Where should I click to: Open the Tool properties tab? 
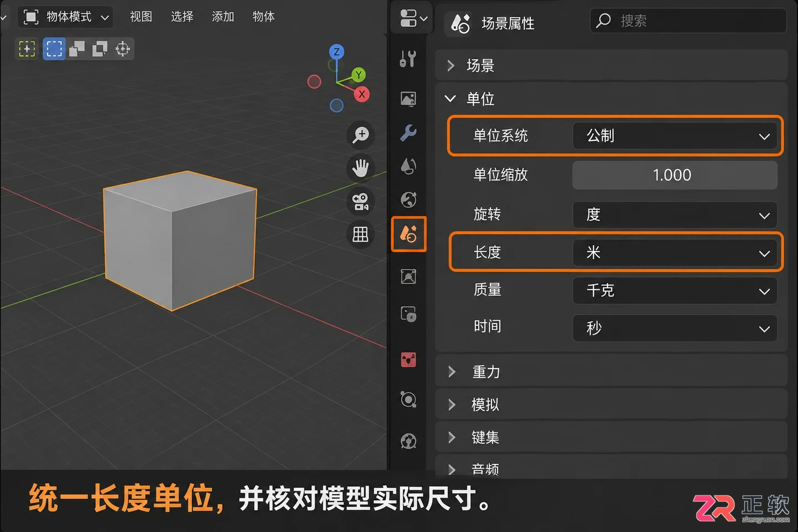click(x=408, y=58)
